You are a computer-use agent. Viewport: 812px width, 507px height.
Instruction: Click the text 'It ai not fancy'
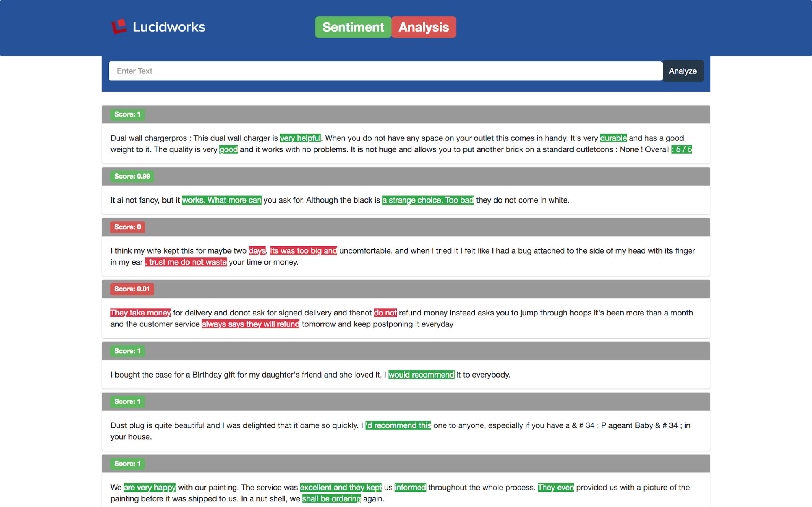[134, 200]
